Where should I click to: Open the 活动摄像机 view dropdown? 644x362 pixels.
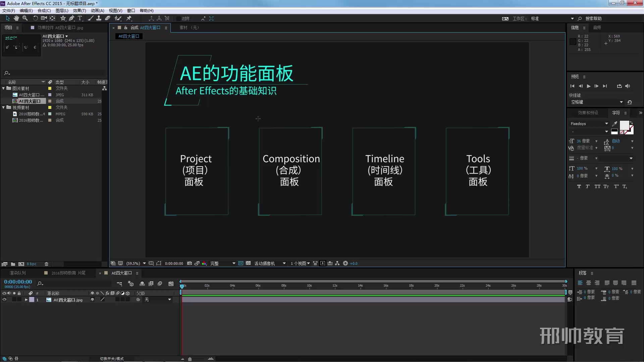click(268, 263)
